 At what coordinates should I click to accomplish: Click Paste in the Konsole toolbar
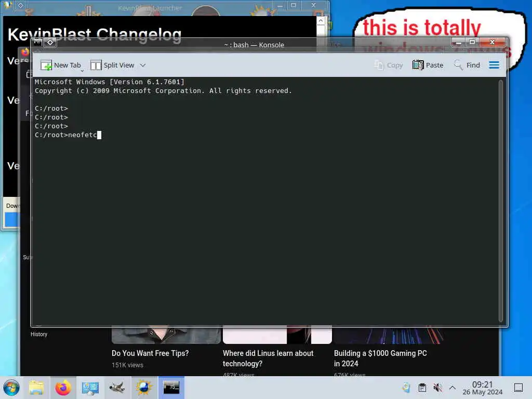(x=428, y=65)
